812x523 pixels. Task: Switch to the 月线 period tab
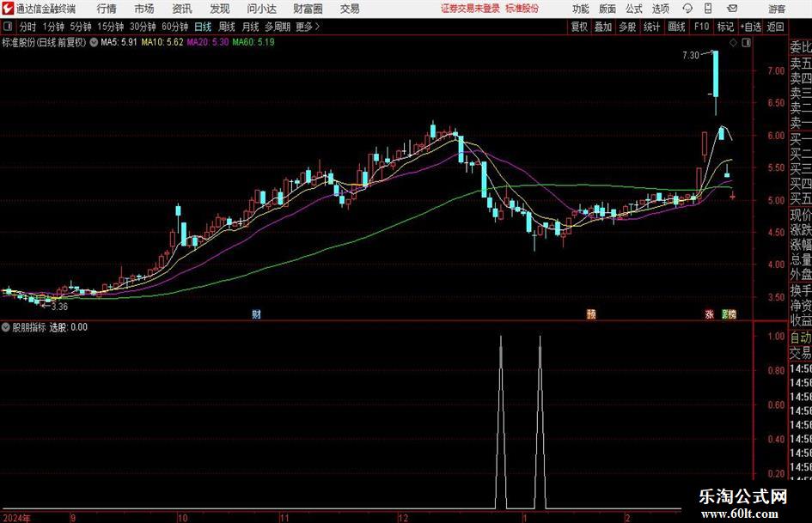pos(251,27)
